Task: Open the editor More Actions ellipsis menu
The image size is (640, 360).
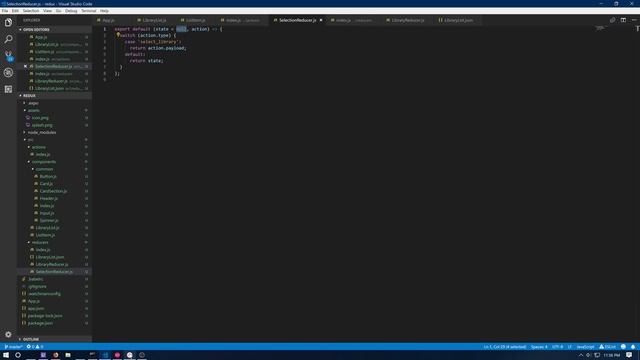Action: 633,20
